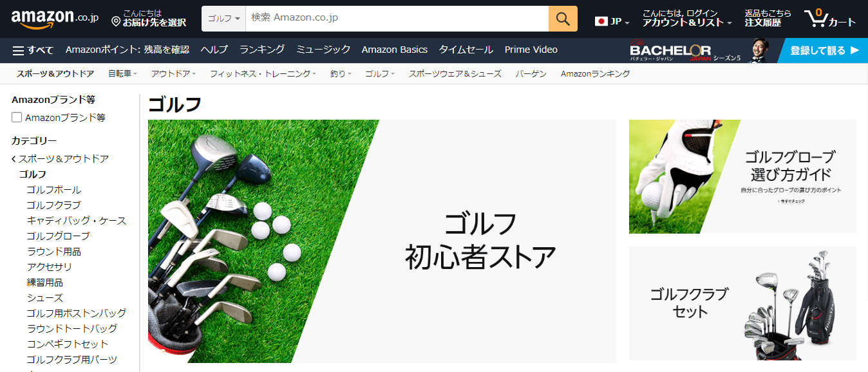This screenshot has height=372, width=868.
Task: Open the hamburger すべて menu
Action: (33, 50)
